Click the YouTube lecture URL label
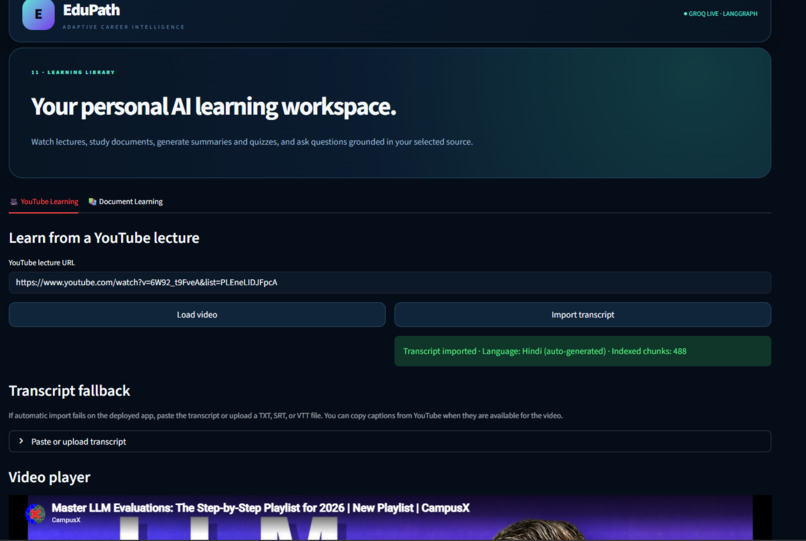The image size is (806, 541). point(42,263)
